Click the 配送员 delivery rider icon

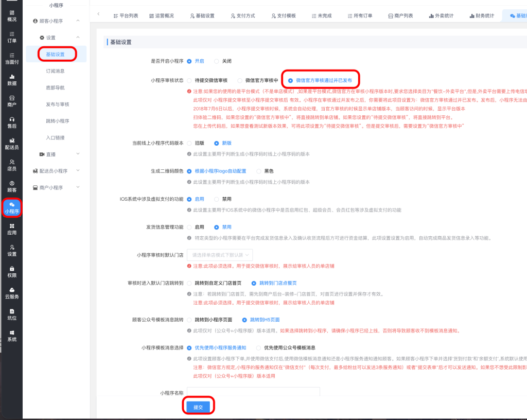coord(11,143)
